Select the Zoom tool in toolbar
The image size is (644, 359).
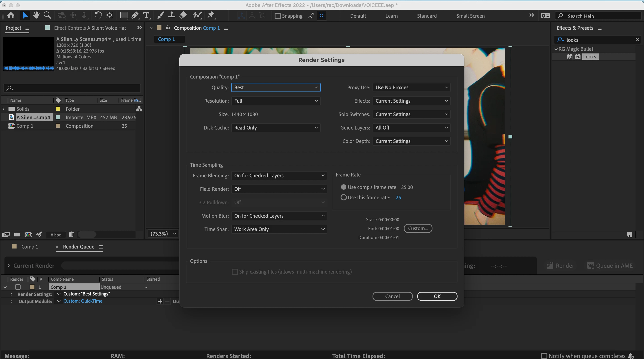click(47, 15)
